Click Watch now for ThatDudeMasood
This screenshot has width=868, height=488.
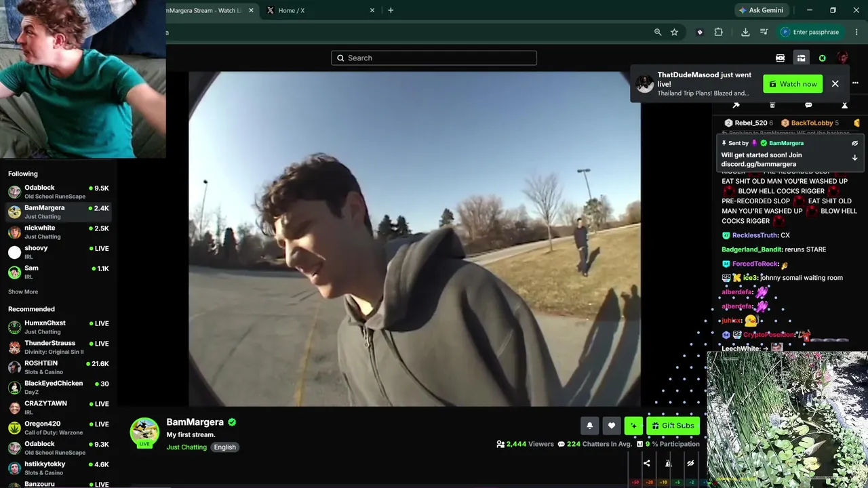[793, 84]
